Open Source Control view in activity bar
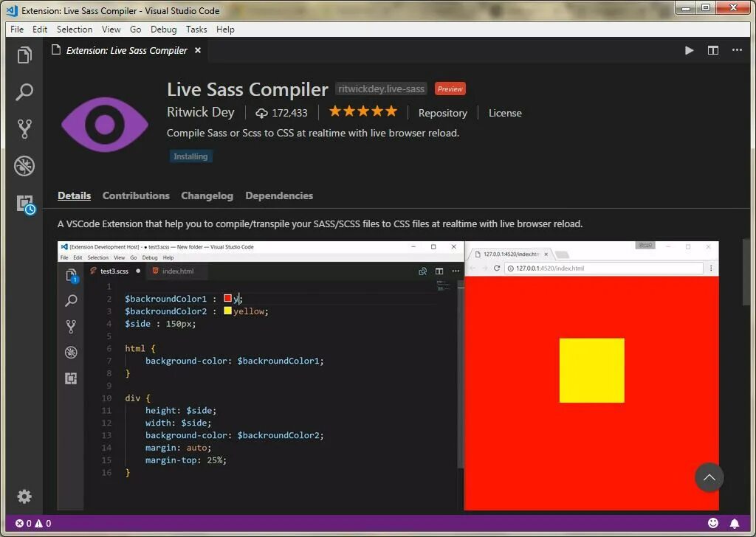756x537 pixels. (x=24, y=128)
